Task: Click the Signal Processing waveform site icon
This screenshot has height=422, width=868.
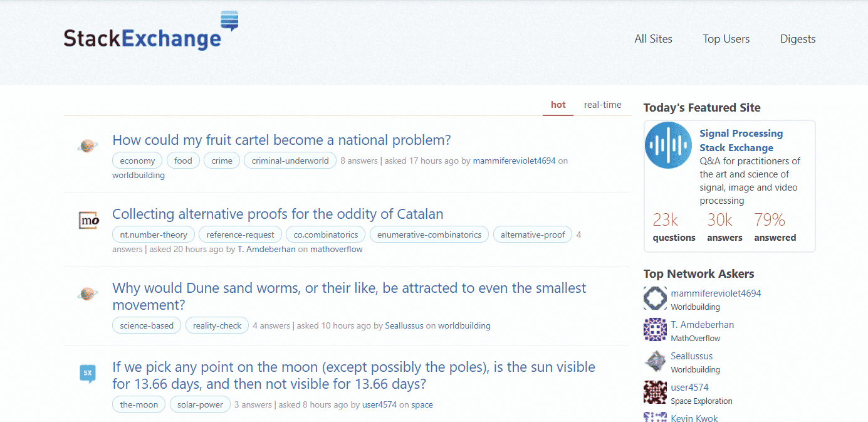Action: pos(667,145)
